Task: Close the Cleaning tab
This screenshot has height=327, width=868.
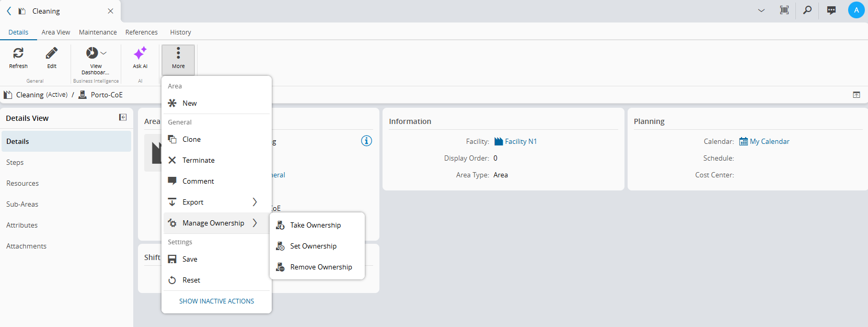Action: click(110, 11)
